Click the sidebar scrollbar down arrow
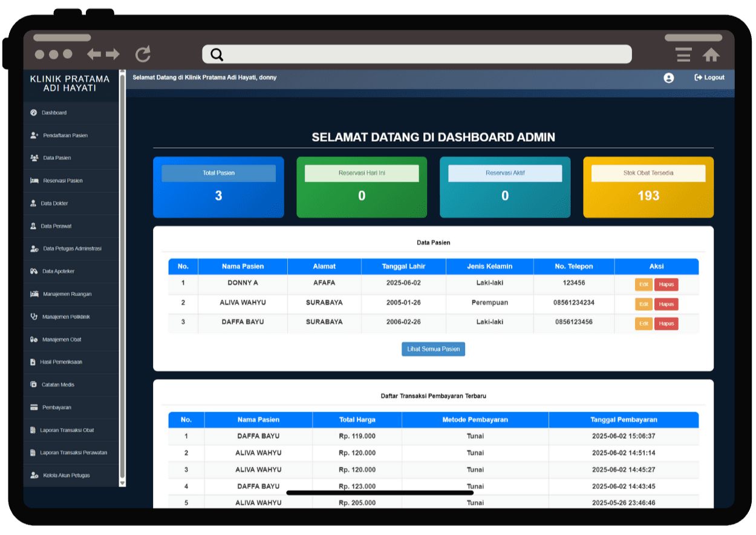 [122, 483]
